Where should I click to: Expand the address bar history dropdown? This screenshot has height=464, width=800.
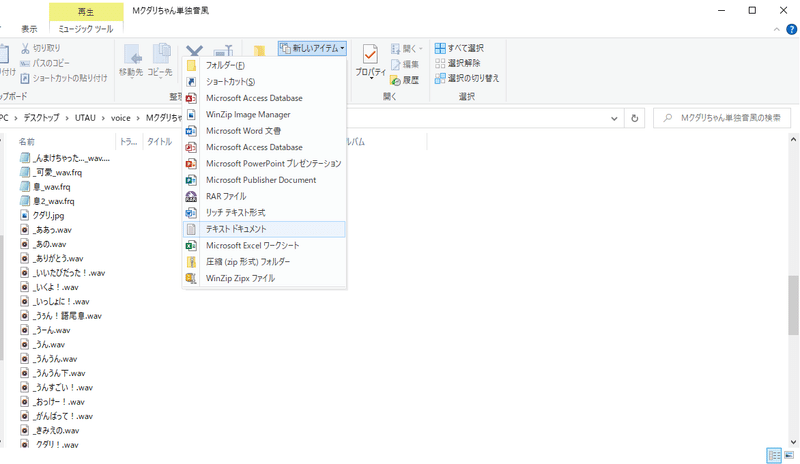(x=614, y=118)
